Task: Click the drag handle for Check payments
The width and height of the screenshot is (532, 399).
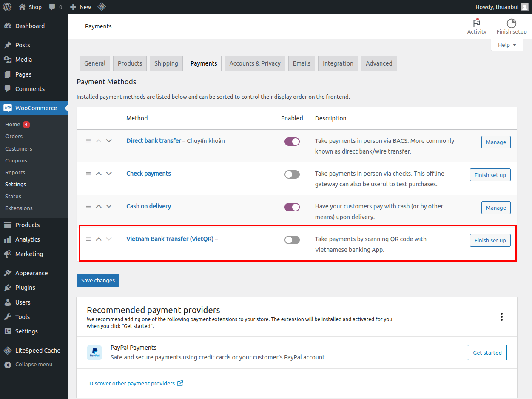Action: click(x=88, y=174)
